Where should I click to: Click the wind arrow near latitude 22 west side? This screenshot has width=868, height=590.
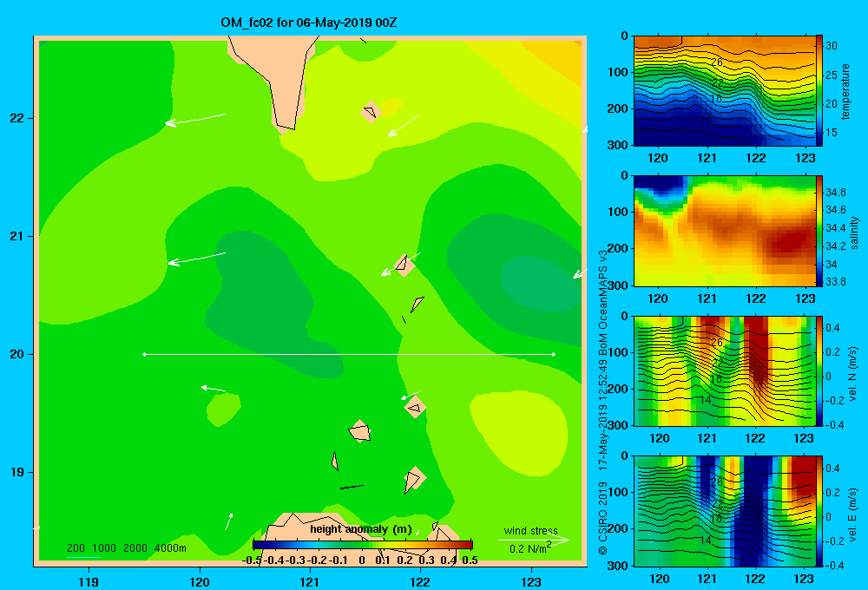[x=195, y=119]
